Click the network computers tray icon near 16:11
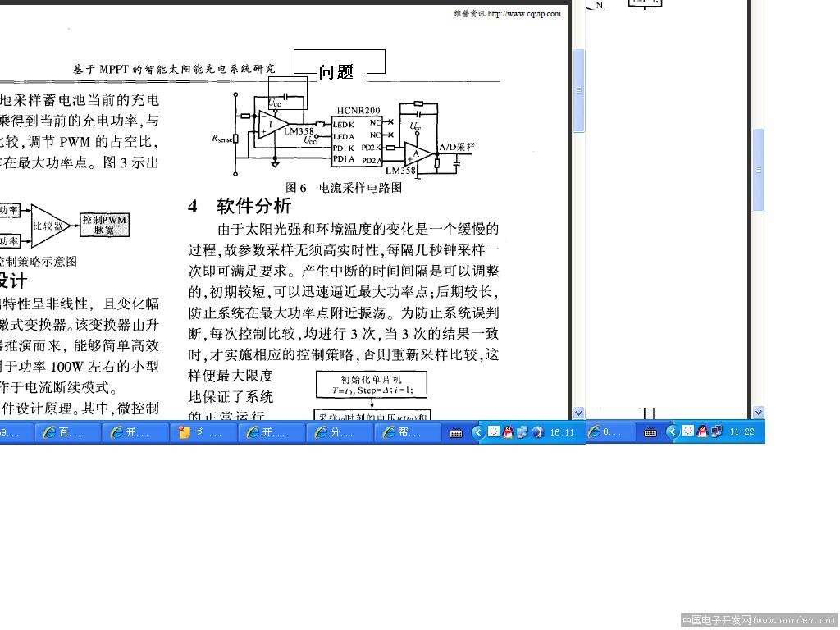Viewport: 840px width, 630px height. tap(522, 431)
